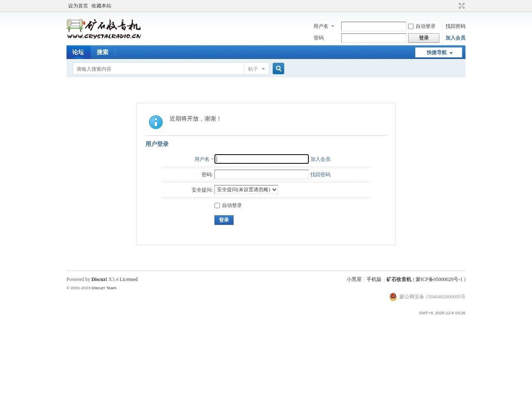Open 找回密码 link beside password field

pyautogui.click(x=320, y=175)
